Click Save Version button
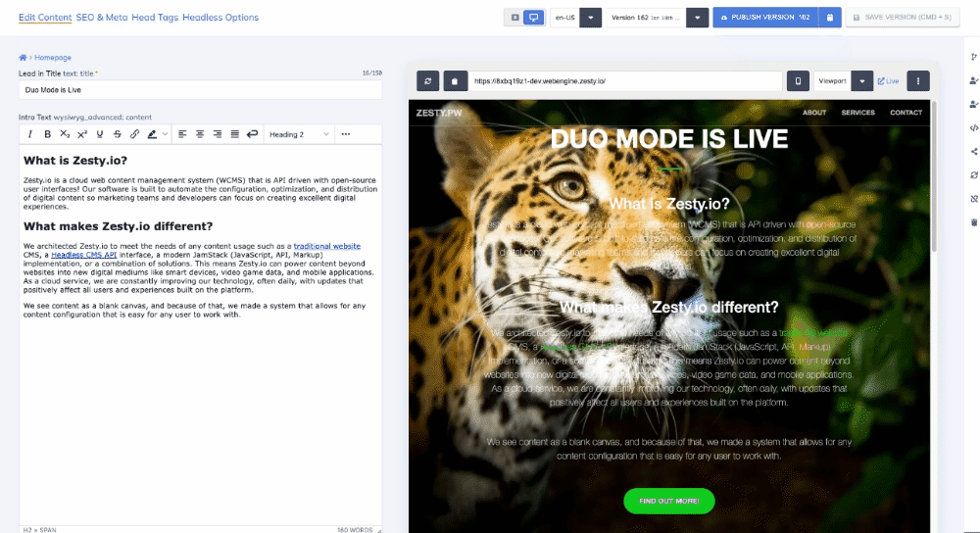Viewport: 980px width, 533px height. (903, 18)
